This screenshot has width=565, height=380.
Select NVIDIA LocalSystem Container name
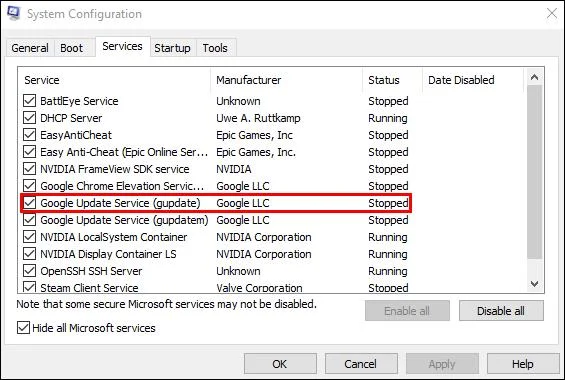click(x=114, y=237)
